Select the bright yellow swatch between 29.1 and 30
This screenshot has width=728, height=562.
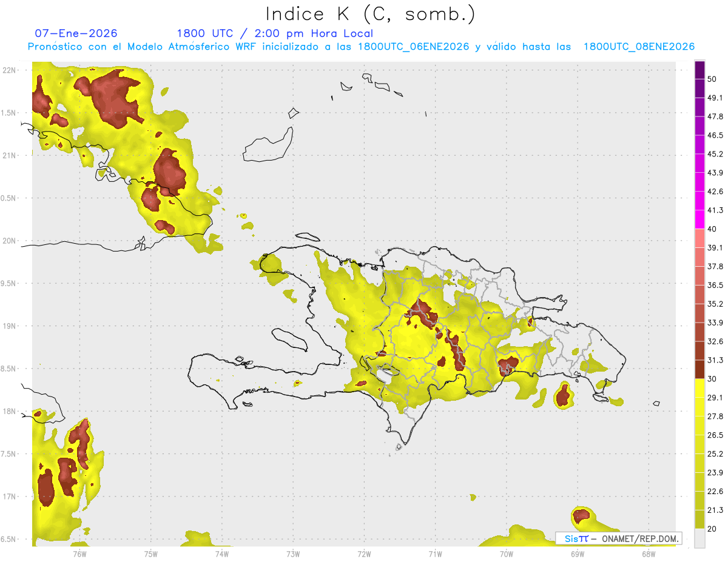pos(699,388)
